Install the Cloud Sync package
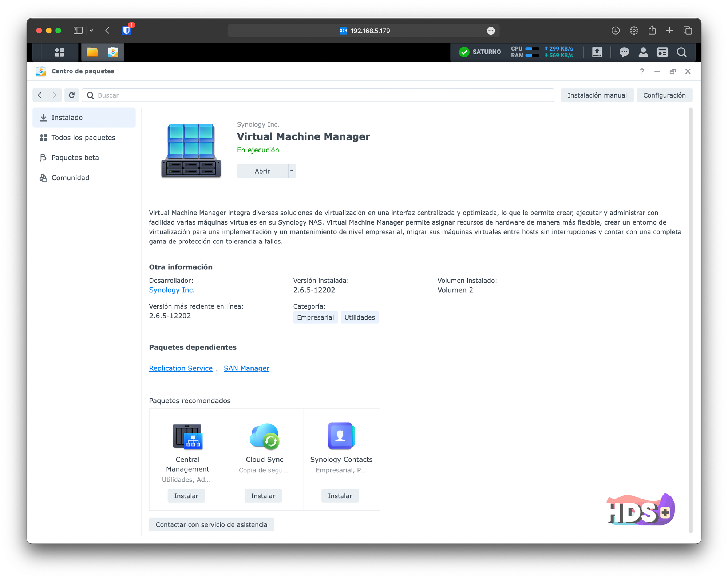728x579 pixels. tap(263, 496)
